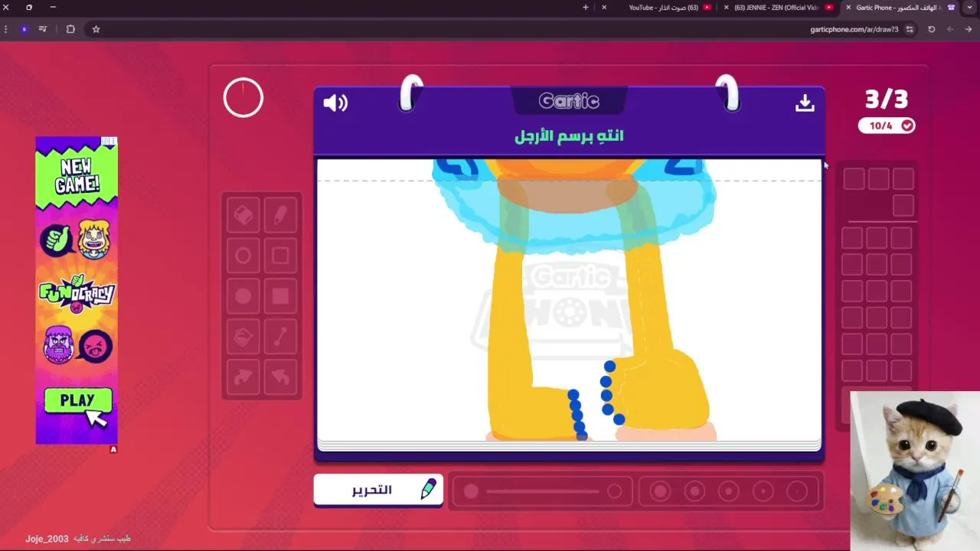This screenshot has width=980, height=551.
Task: Click the round timer circle
Action: pos(243,98)
